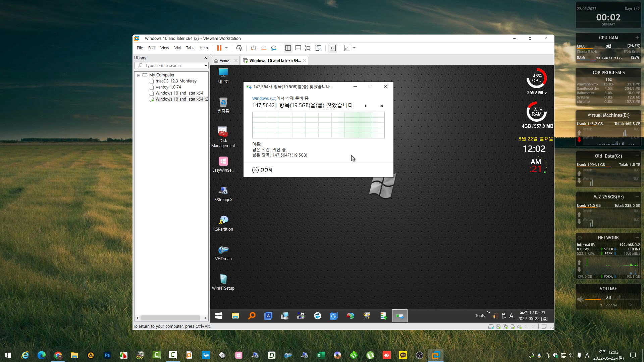Close the Library panel
The image size is (644, 362).
[206, 58]
